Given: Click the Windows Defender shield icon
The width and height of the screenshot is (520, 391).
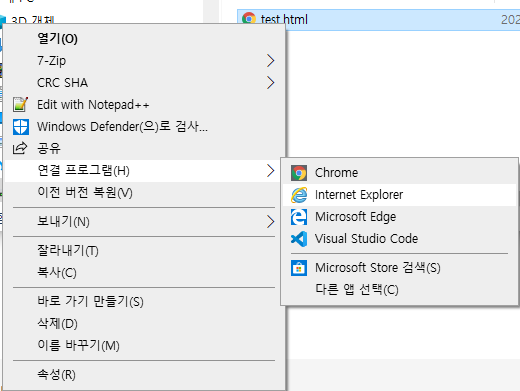Looking at the screenshot, I should point(21,127).
